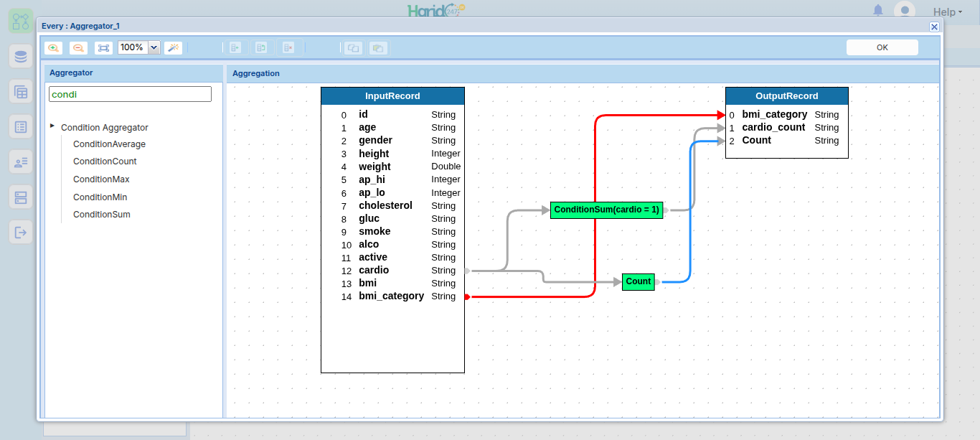This screenshot has width=980, height=440.
Task: Select the ConditionSum(cardio = 1) node
Action: (606, 210)
